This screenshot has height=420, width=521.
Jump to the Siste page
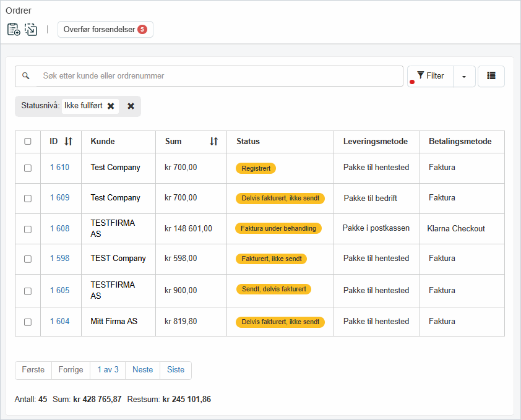coord(176,370)
